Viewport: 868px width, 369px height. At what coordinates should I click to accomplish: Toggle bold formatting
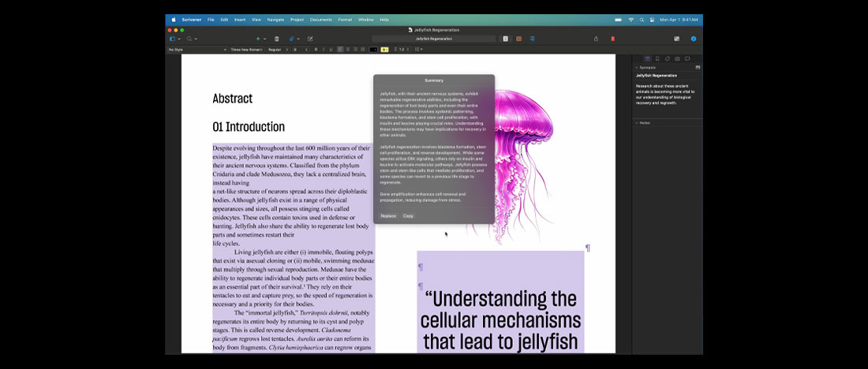[316, 50]
